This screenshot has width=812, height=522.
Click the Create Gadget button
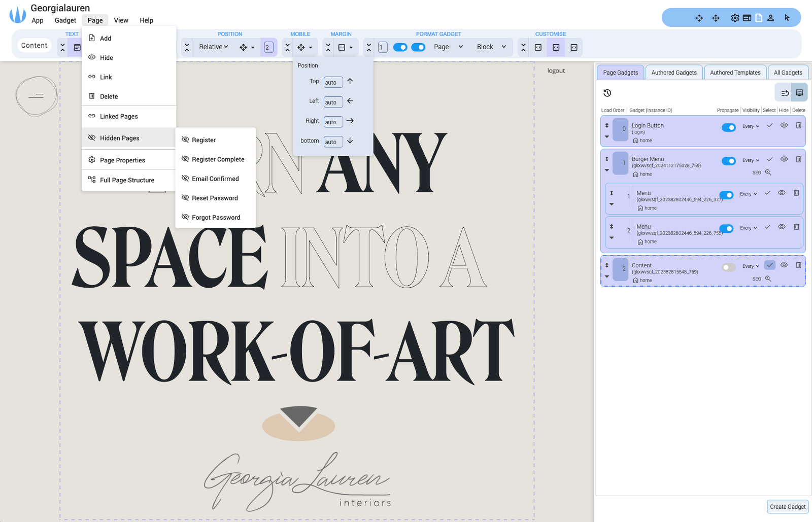coord(788,507)
